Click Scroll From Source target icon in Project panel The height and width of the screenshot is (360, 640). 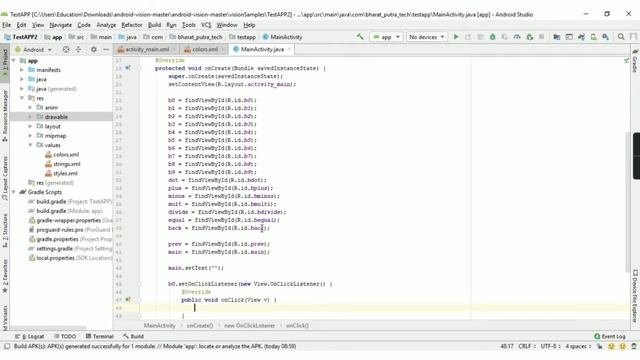coord(66,49)
